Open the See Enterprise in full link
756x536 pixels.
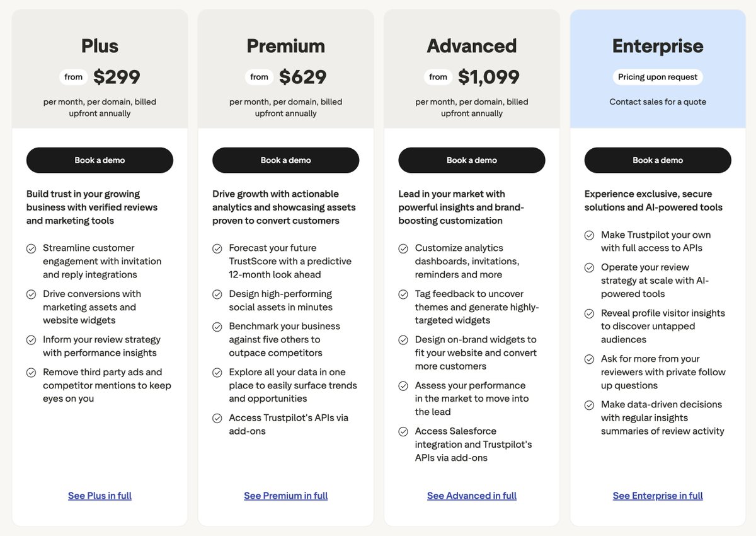pyautogui.click(x=658, y=496)
